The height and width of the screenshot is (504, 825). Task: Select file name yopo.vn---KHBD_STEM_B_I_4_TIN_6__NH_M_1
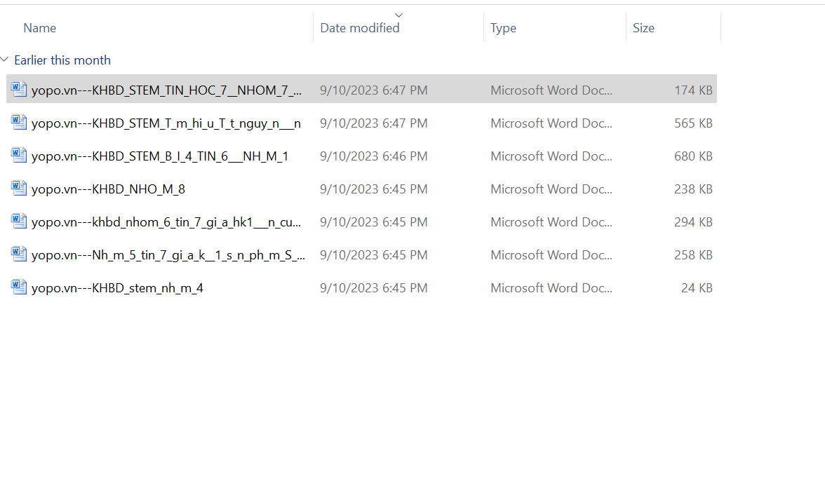[x=160, y=156]
